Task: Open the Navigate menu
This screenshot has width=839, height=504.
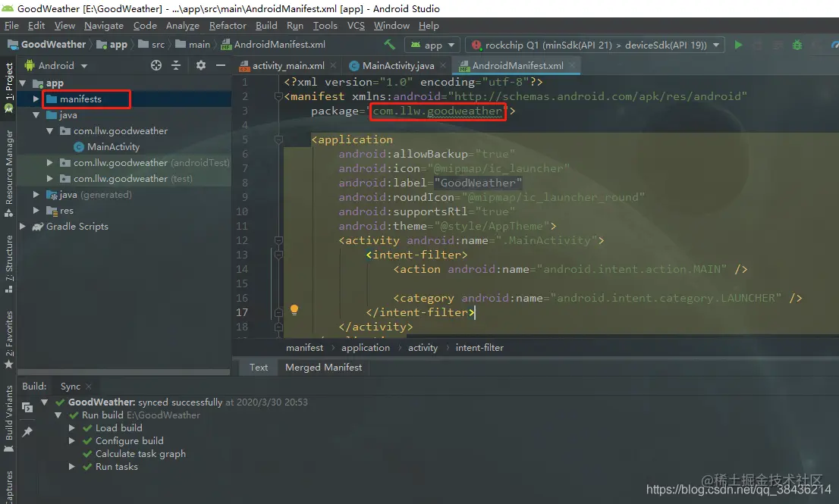Action: [104, 25]
